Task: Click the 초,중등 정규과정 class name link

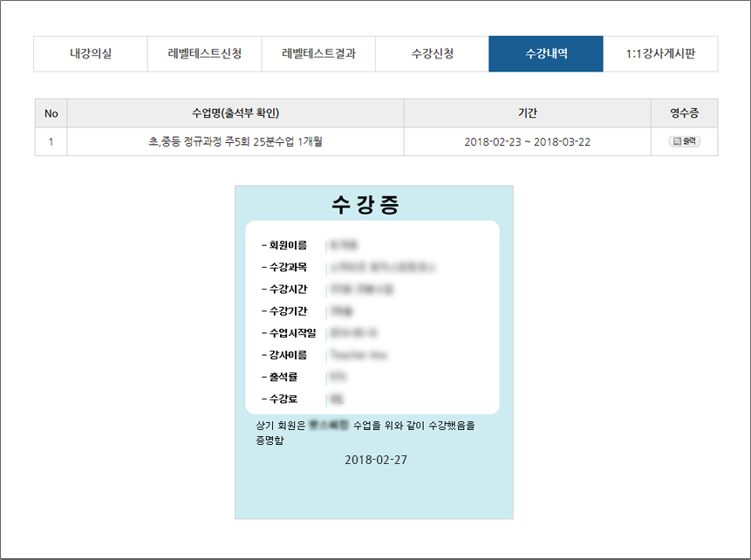Action: [x=236, y=141]
